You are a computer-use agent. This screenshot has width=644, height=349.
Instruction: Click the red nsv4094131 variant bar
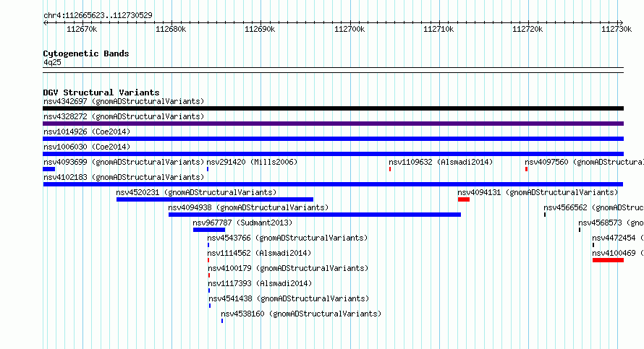coord(464,199)
